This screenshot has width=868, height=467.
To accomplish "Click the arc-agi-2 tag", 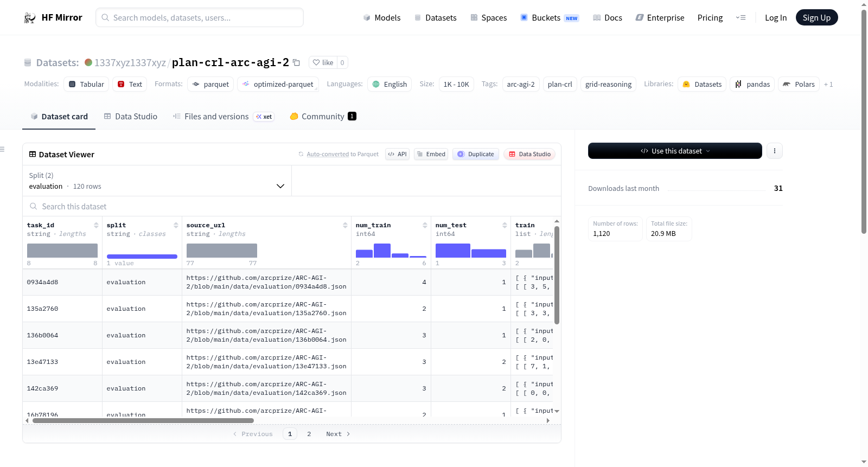I will click(521, 84).
